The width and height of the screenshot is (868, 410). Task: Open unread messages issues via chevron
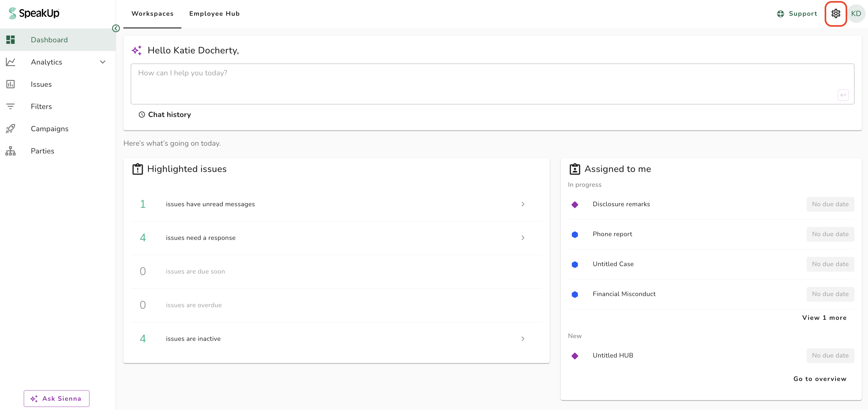coord(523,204)
